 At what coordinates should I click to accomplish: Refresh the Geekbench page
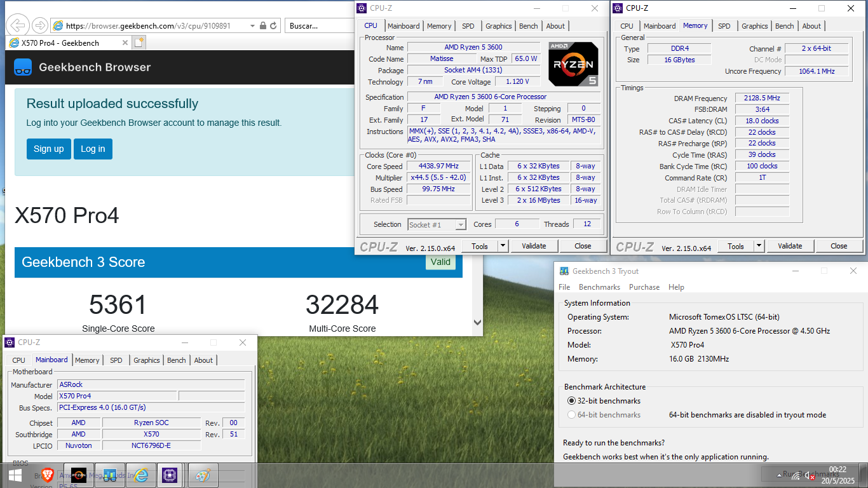click(273, 26)
